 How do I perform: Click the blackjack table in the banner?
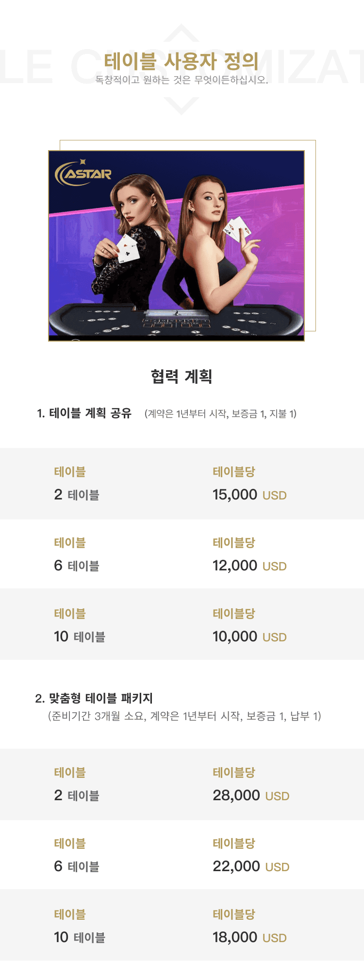pos(176,320)
